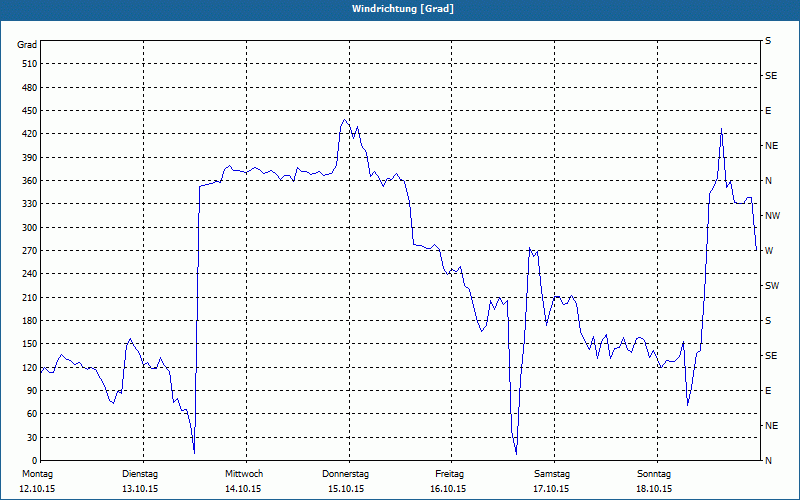Click the 210 y-axis value

coord(29,297)
